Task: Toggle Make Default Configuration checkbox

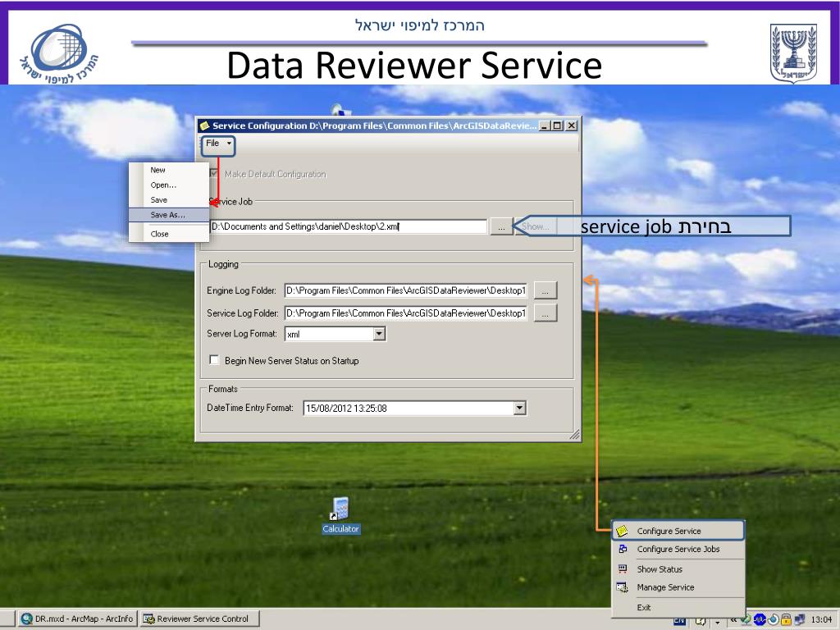Action: point(214,174)
